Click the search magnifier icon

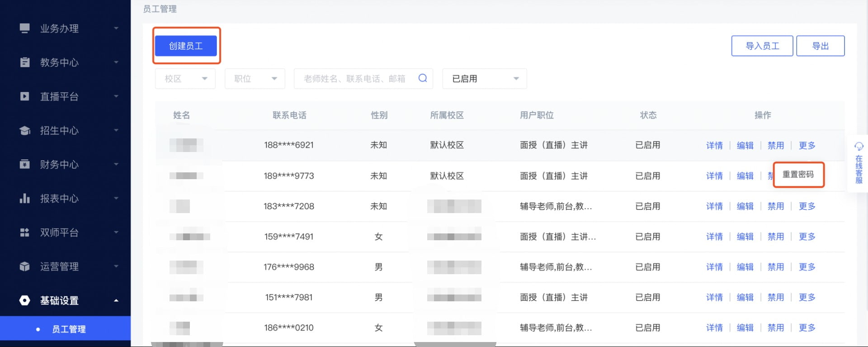click(423, 78)
